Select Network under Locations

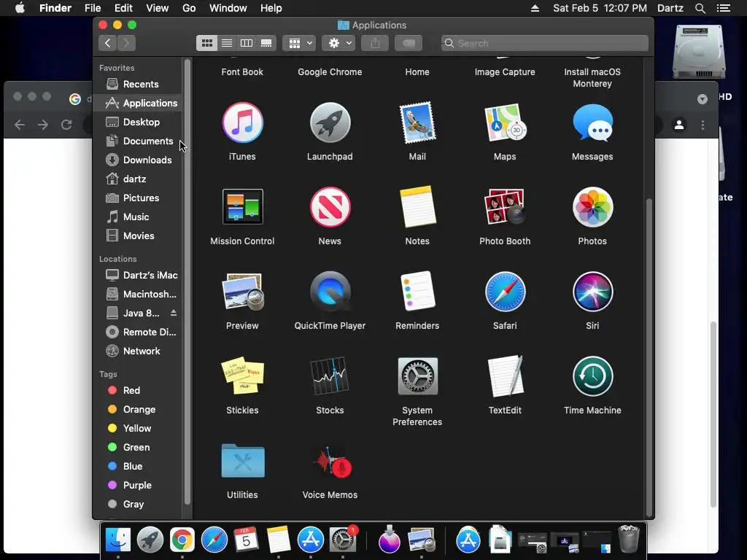138,351
